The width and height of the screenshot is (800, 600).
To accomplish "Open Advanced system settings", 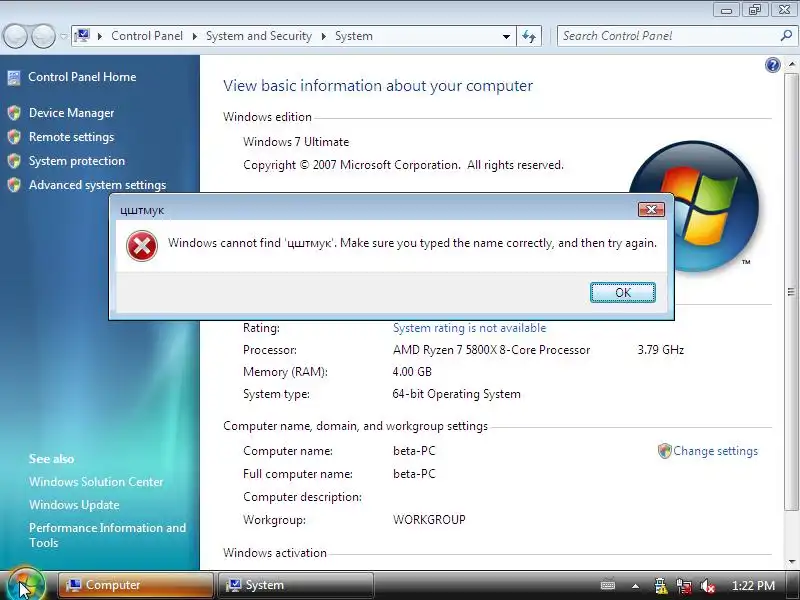I will (x=97, y=185).
